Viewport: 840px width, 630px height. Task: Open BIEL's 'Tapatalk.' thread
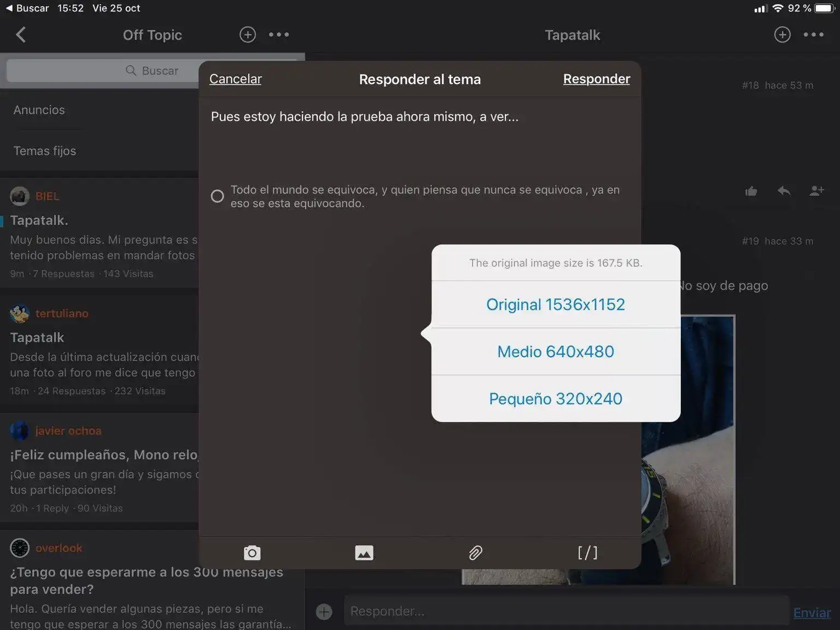point(99,233)
